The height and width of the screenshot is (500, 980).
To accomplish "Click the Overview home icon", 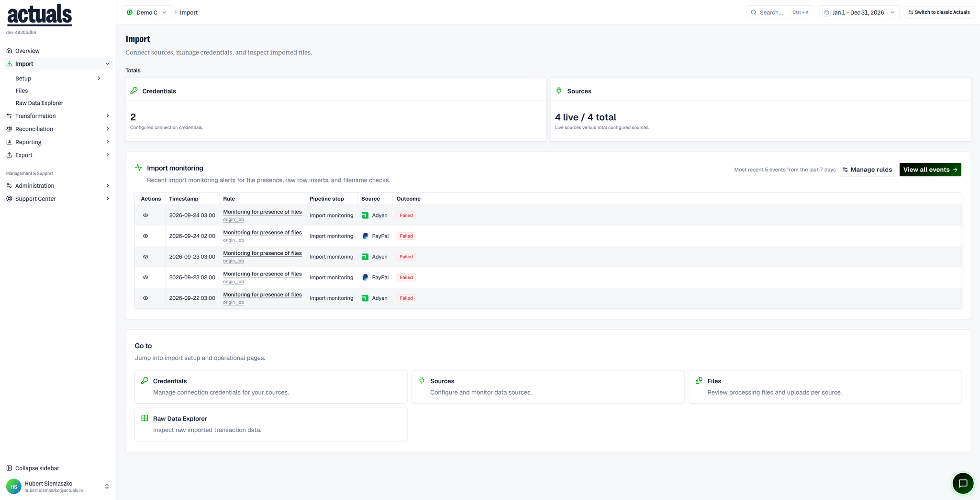I will pos(9,51).
